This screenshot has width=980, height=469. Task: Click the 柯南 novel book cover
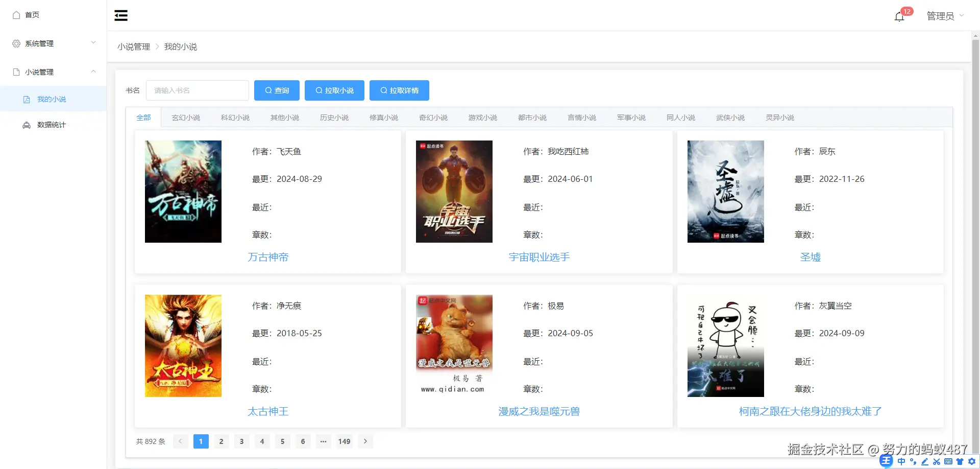[726, 346]
